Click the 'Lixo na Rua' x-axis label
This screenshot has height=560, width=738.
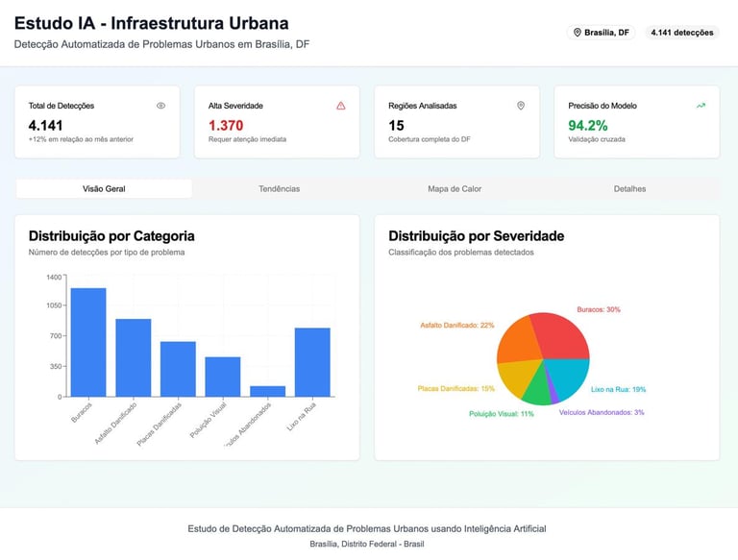pyautogui.click(x=301, y=417)
